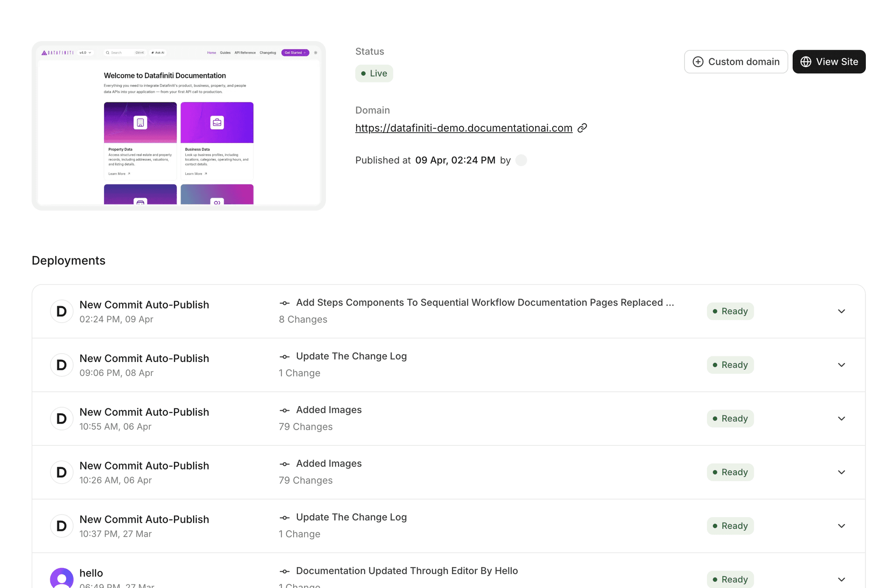Open the Custom domain button

coord(736,62)
